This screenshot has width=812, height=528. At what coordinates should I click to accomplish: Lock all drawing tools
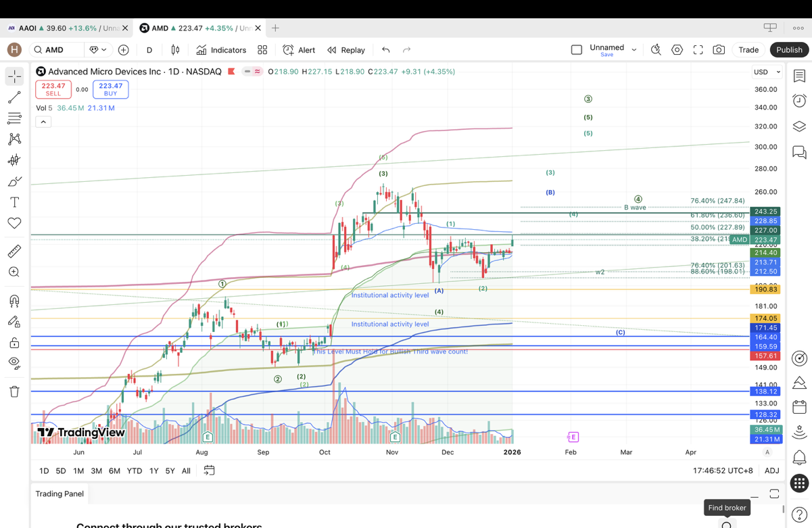[14, 343]
